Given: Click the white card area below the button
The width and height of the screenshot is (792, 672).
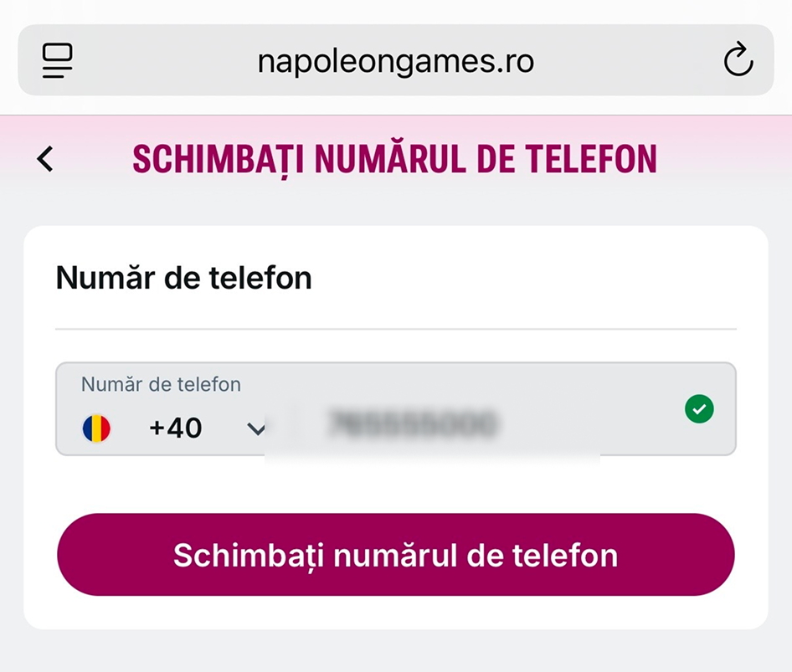Looking at the screenshot, I should click(395, 612).
